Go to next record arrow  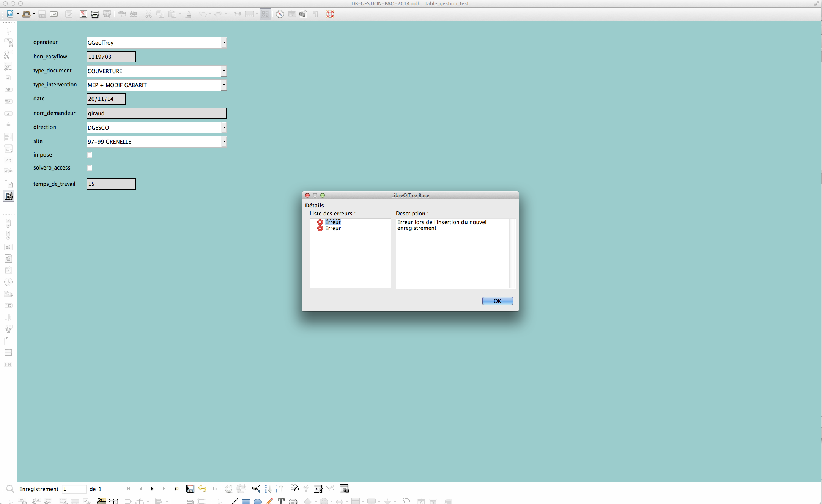[152, 489]
